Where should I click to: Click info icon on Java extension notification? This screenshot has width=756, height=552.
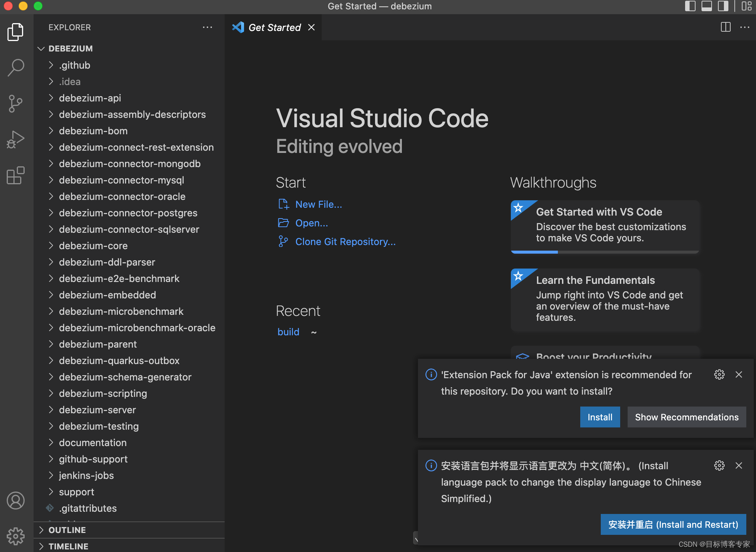click(431, 374)
